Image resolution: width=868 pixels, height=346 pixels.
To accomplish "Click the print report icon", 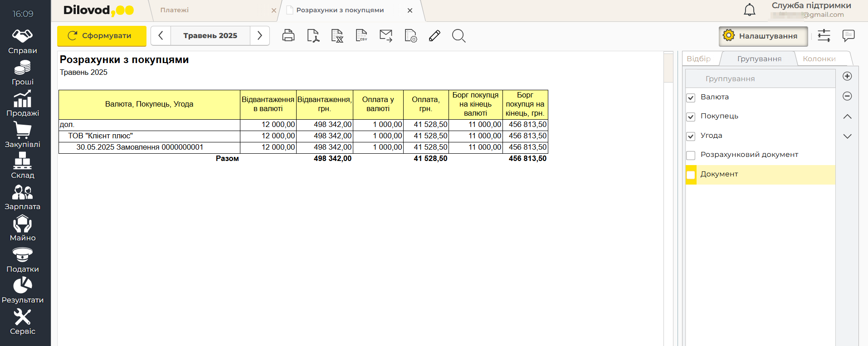I will pos(288,36).
